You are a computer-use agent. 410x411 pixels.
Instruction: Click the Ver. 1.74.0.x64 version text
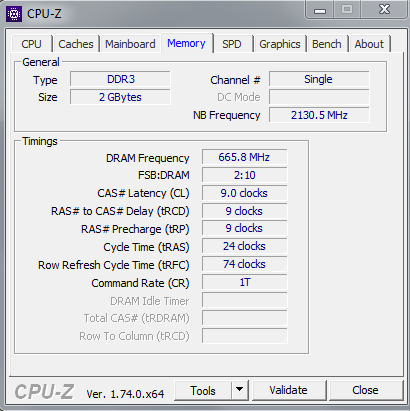[x=125, y=394]
